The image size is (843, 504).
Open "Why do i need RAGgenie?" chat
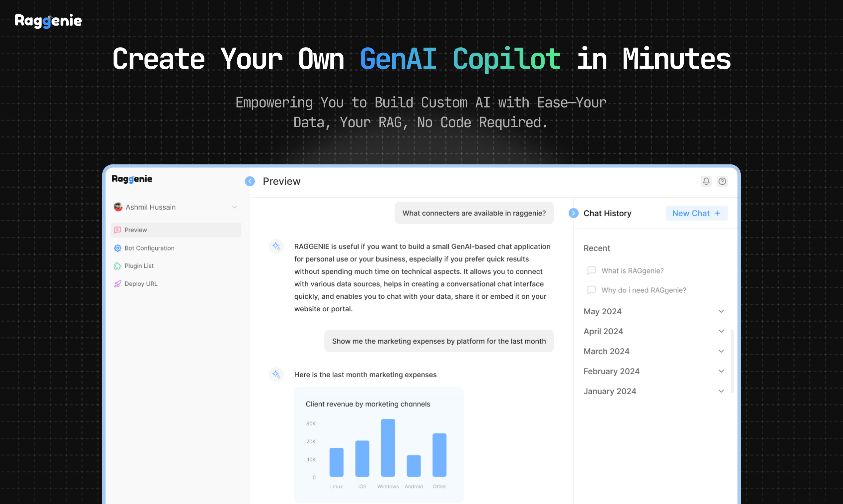point(644,290)
